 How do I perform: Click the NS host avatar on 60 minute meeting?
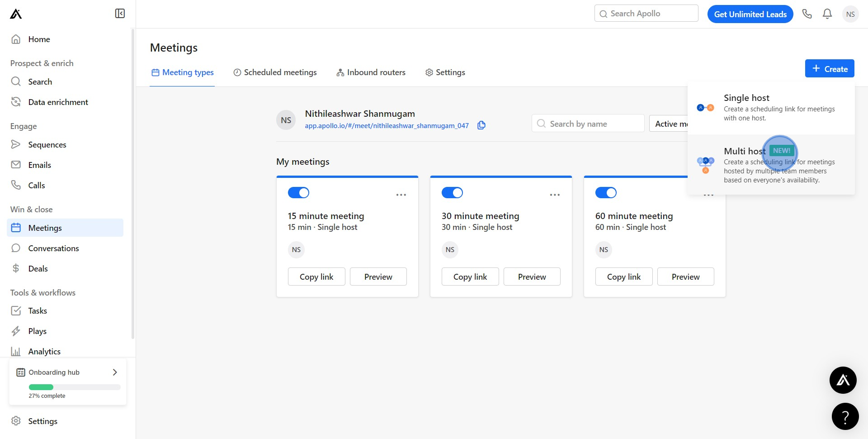(604, 250)
